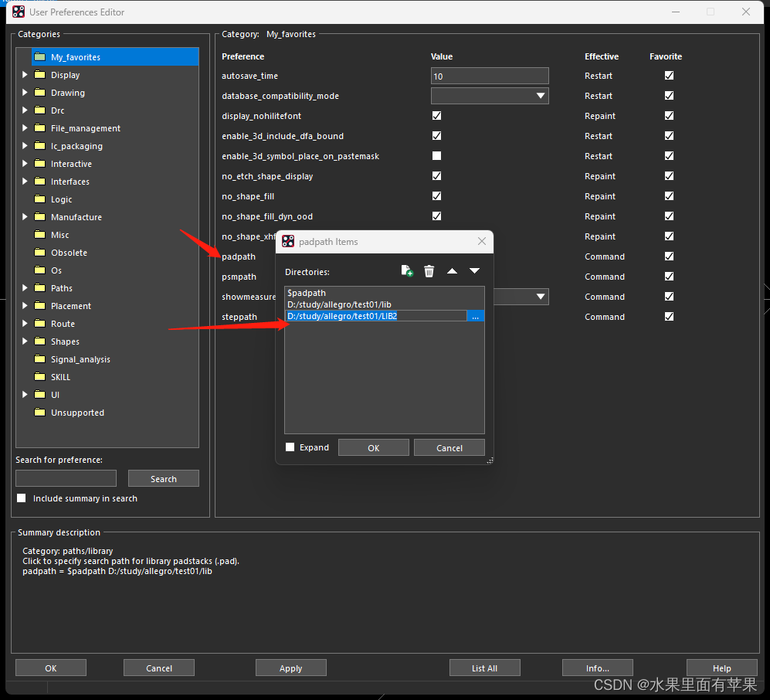Viewport: 770px width, 700px height.
Task: Select the Obsolete category
Action: coord(69,253)
